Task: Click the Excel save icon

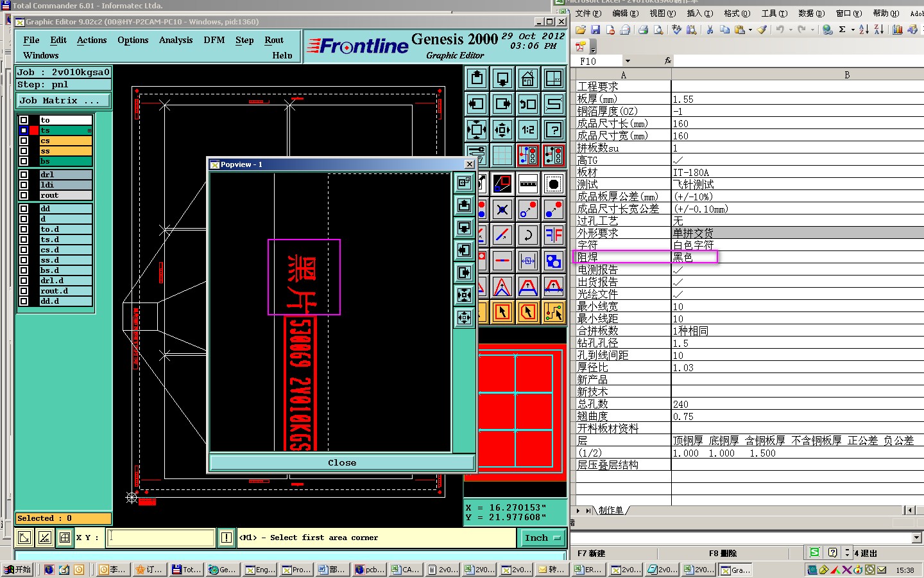Action: (x=595, y=30)
